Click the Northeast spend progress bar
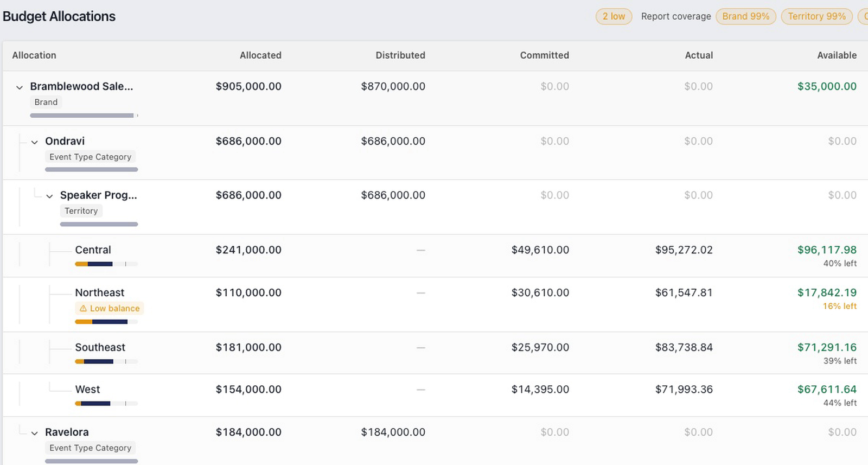The width and height of the screenshot is (868, 465). point(106,322)
